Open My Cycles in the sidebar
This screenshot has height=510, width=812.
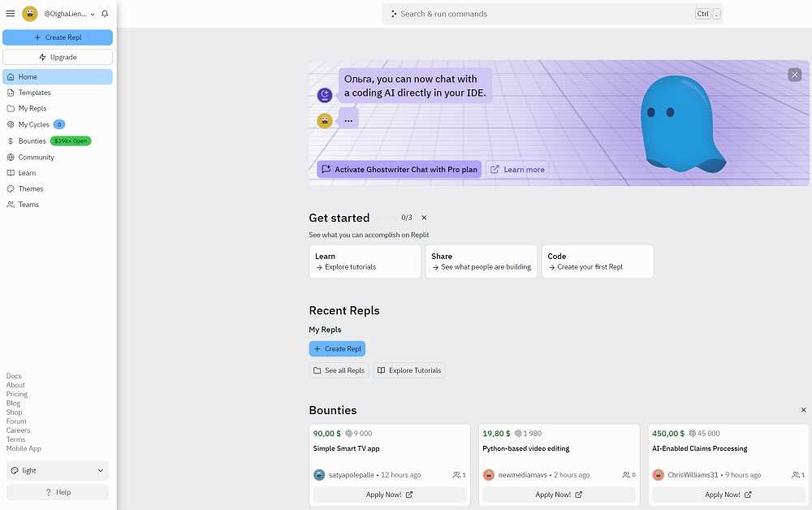point(33,124)
